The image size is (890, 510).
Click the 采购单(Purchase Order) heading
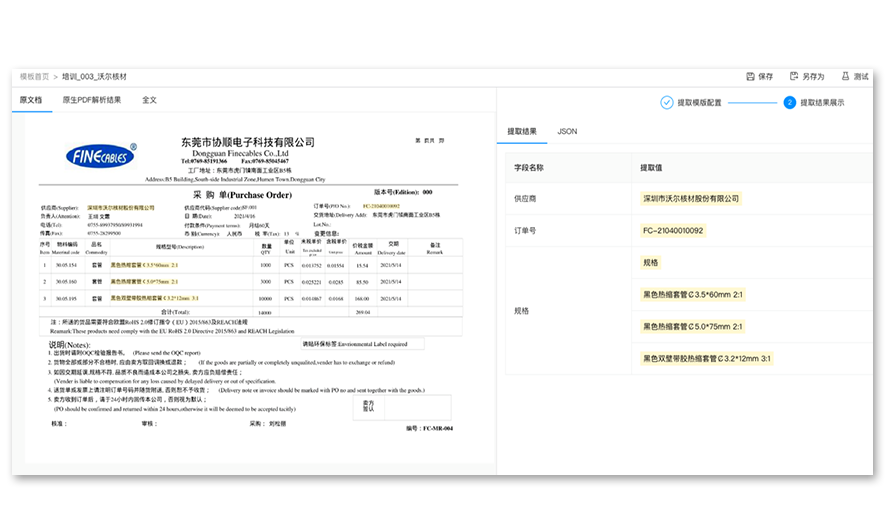242,195
